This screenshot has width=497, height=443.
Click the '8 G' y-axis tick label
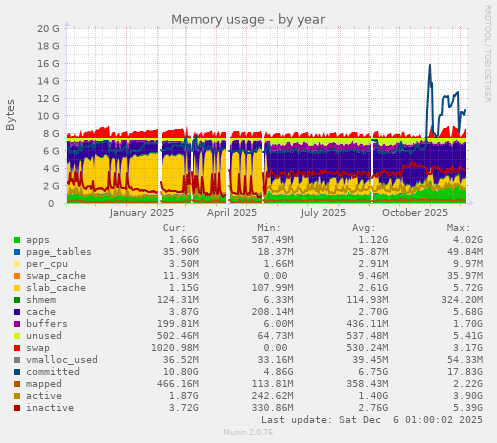pyautogui.click(x=51, y=134)
